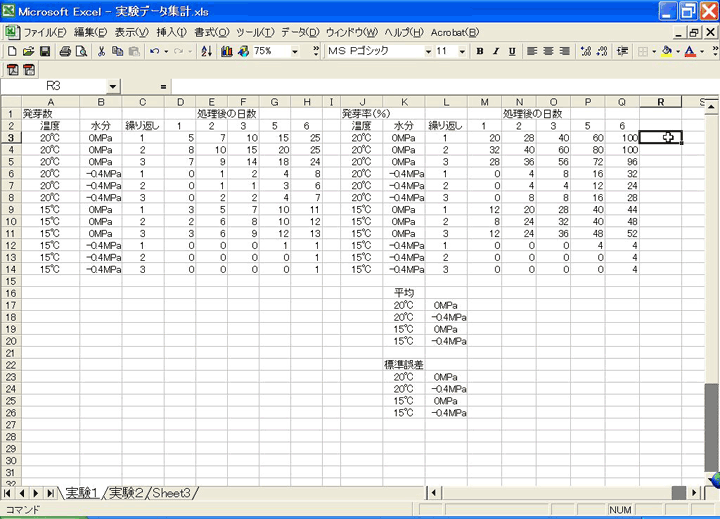Click the Align Center icon

[x=550, y=51]
